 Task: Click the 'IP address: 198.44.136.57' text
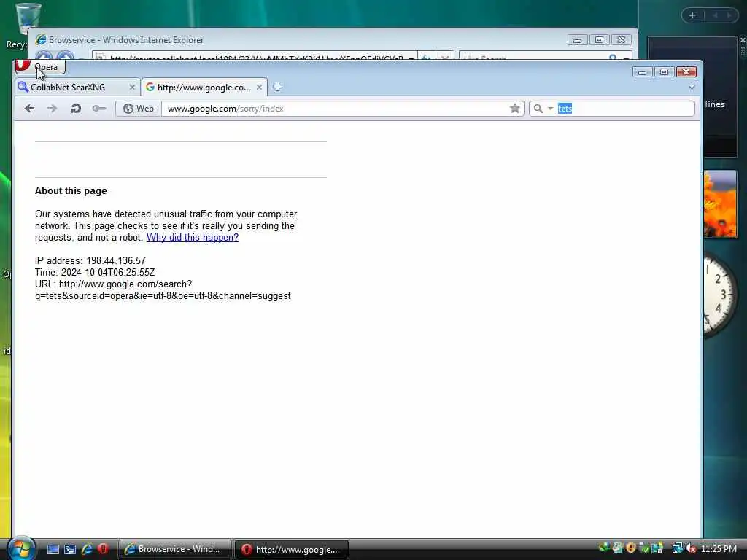coord(90,260)
